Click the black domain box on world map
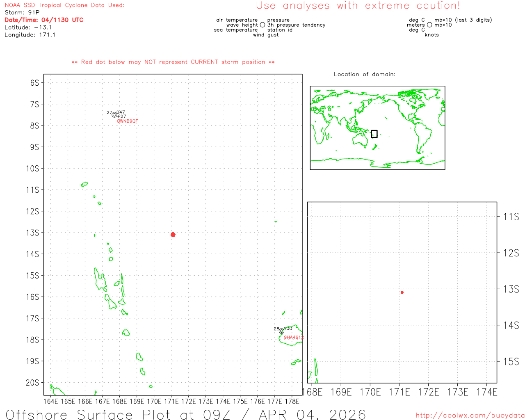The image size is (525, 420). [x=374, y=134]
